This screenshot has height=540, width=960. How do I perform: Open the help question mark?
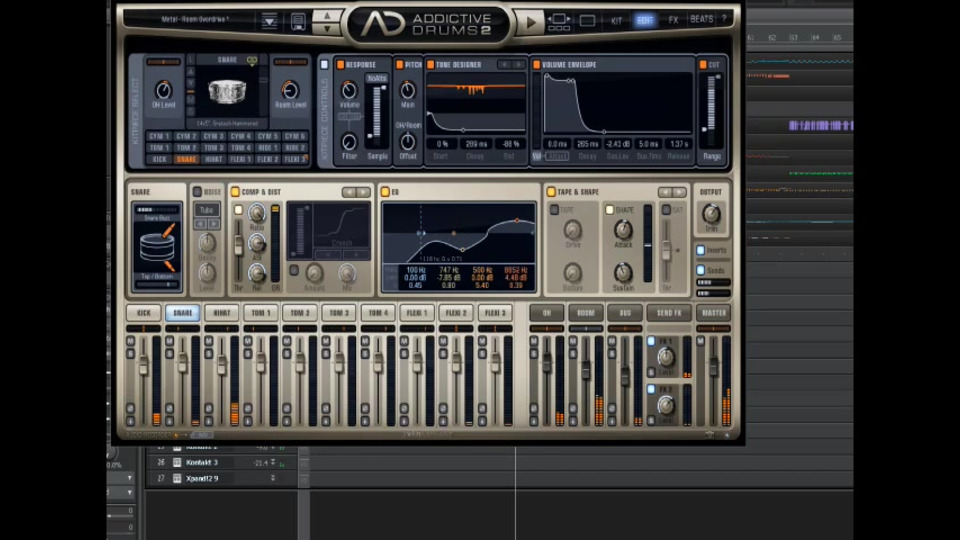click(724, 19)
